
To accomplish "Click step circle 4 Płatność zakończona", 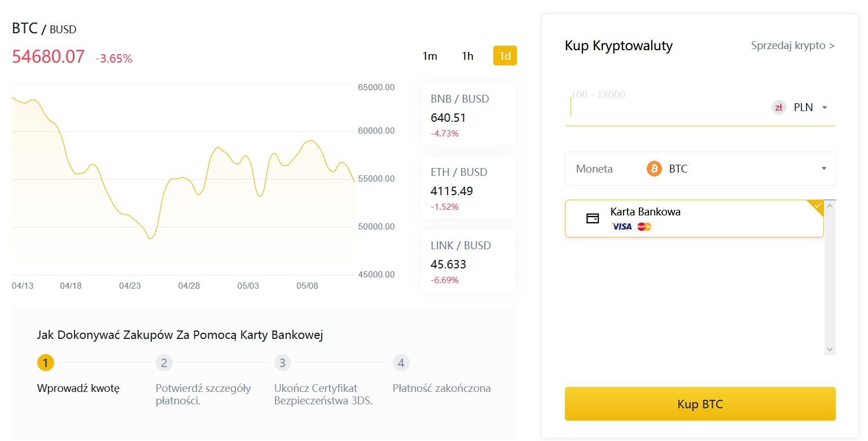I will pos(401,363).
